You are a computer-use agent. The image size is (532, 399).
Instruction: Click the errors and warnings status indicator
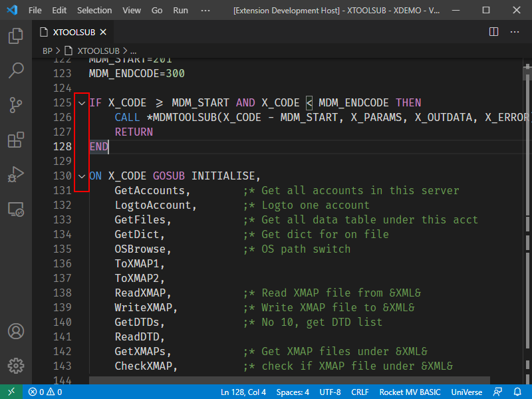(x=45, y=392)
